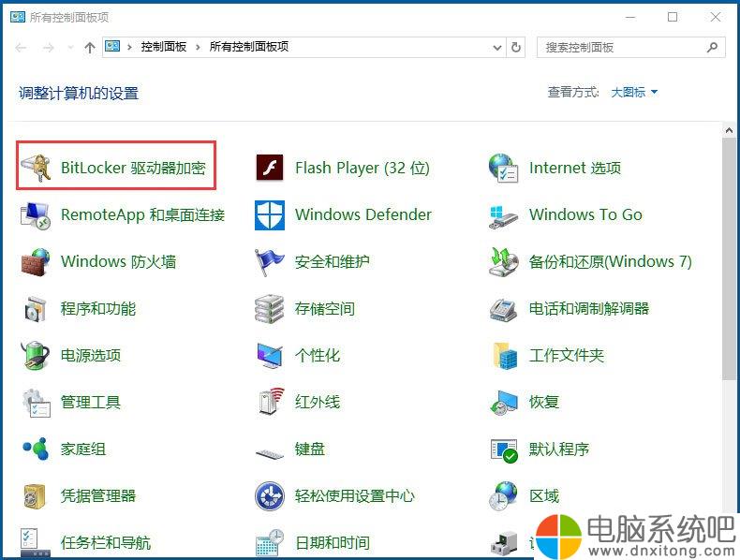740x560 pixels.
Task: Open the 程序和功能 icon
Action: pyautogui.click(x=35, y=309)
